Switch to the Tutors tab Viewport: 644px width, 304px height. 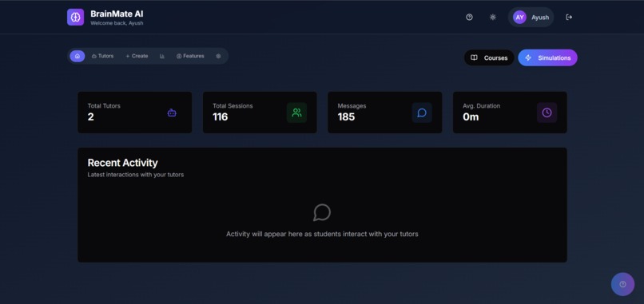(102, 56)
